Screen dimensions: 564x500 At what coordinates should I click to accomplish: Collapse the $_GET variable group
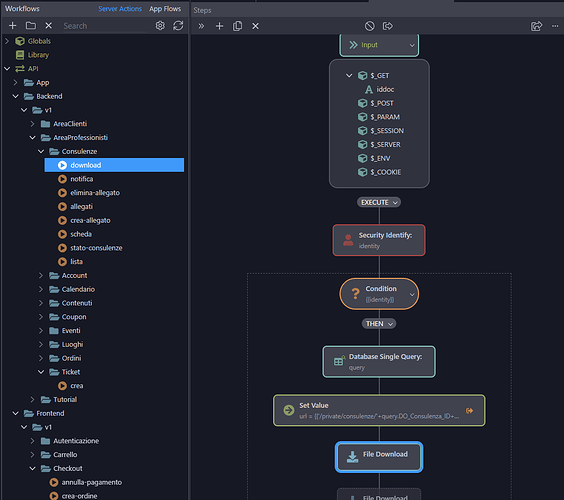click(x=349, y=76)
